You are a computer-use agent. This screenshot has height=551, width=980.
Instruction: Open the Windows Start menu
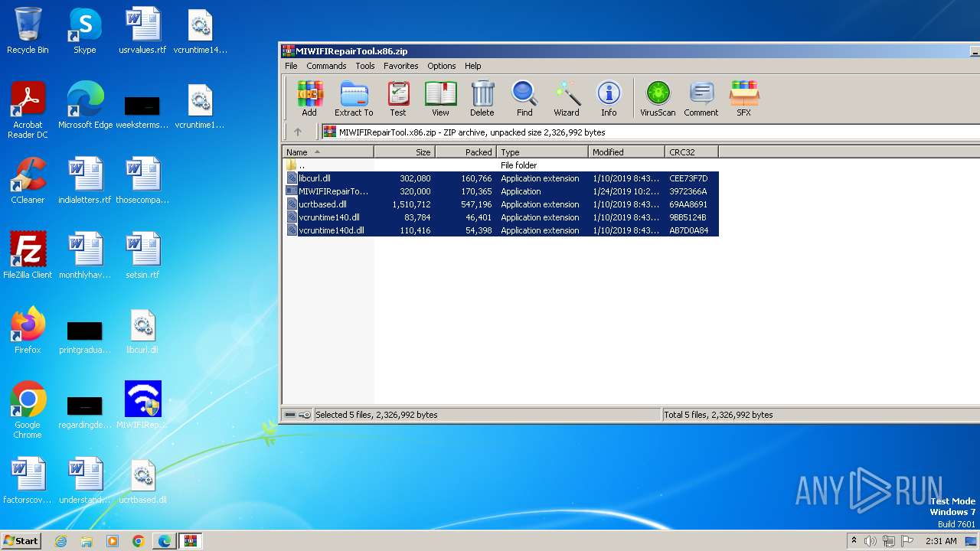tap(21, 540)
